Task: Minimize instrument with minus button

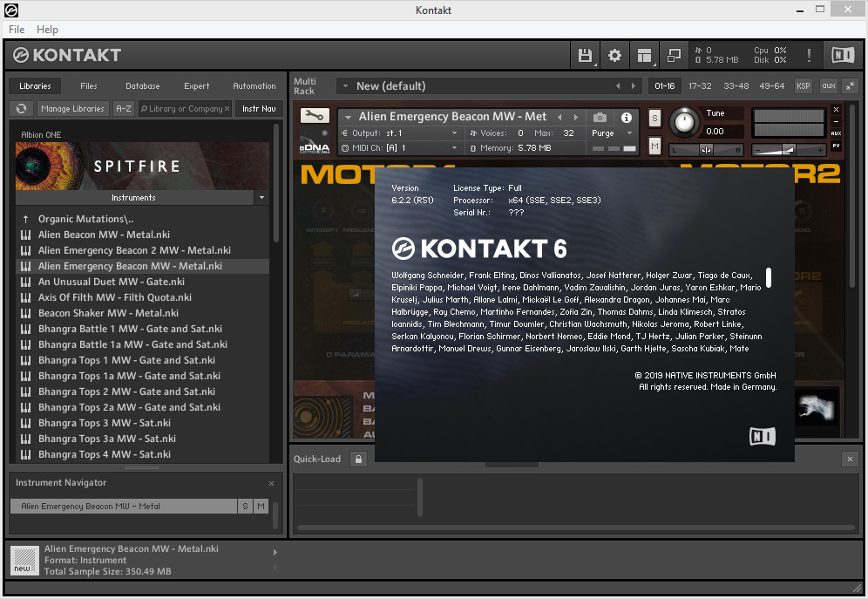Action: (x=836, y=122)
